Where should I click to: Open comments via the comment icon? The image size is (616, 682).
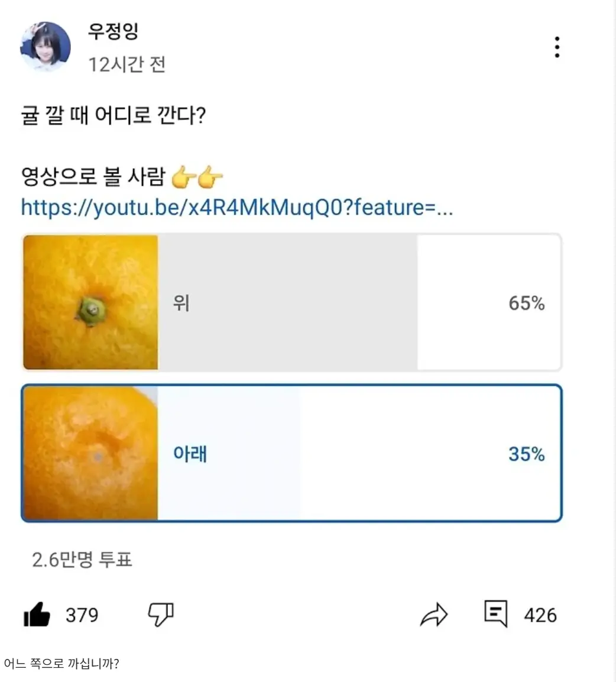(495, 614)
